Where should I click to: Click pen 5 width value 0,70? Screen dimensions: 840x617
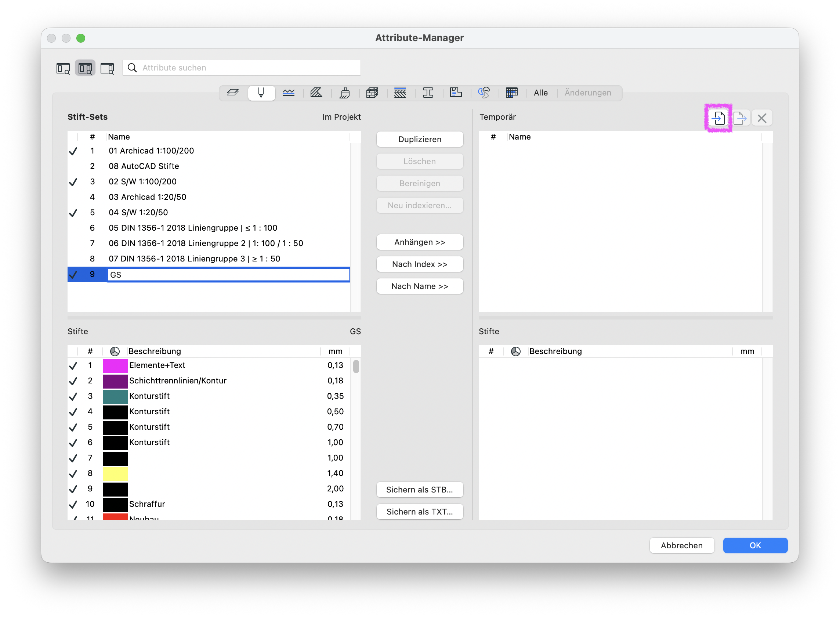pos(335,427)
